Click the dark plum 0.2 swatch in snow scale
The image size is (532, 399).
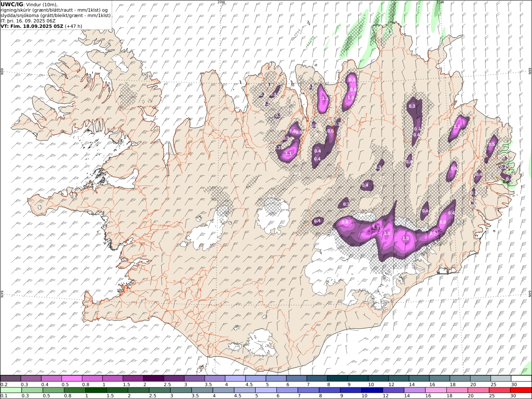pyautogui.click(x=10, y=379)
